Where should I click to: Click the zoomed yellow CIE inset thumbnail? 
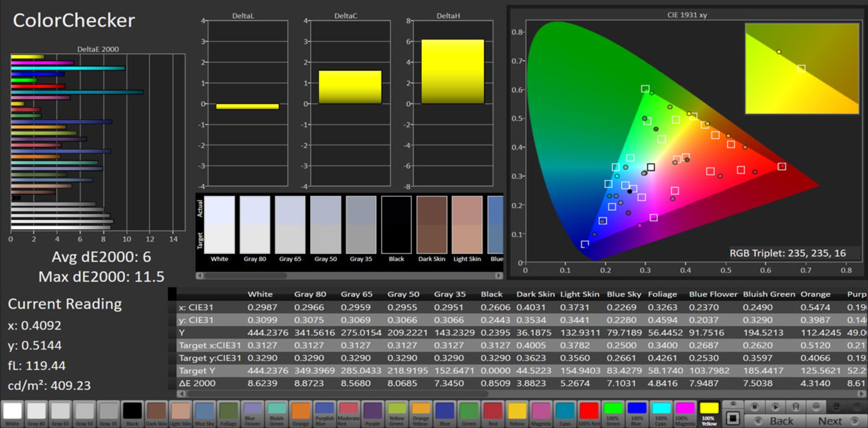coord(802,68)
